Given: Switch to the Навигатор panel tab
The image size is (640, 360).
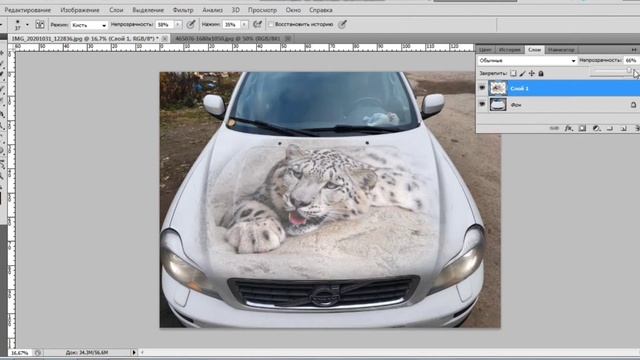Looking at the screenshot, I should pyautogui.click(x=561, y=50).
